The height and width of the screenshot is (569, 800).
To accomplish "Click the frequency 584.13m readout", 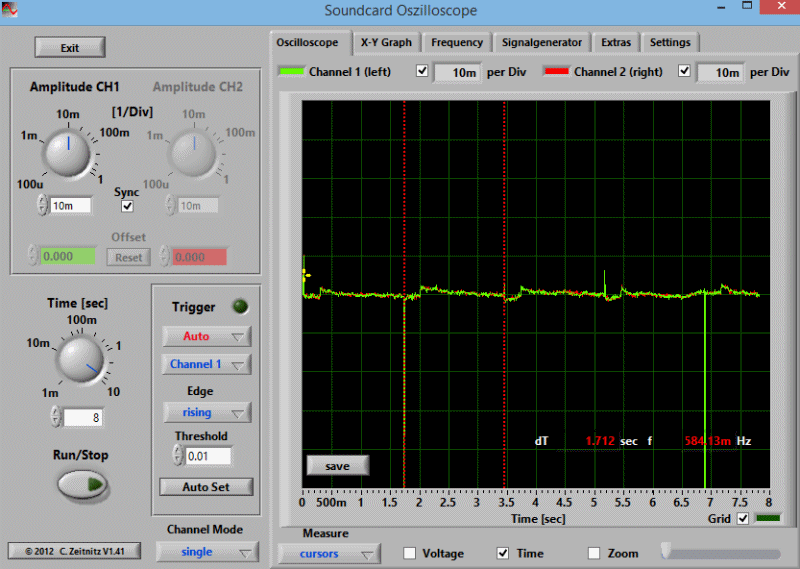I will (x=707, y=441).
